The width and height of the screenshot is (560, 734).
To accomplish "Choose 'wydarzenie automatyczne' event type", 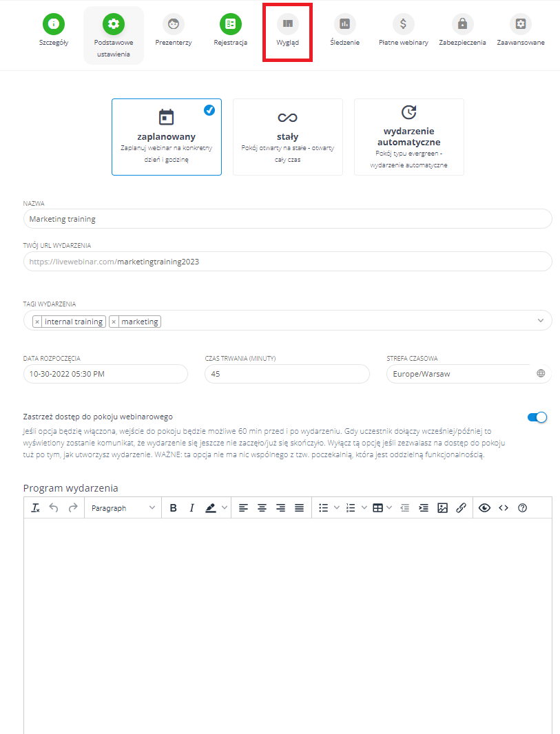I will coord(408,137).
